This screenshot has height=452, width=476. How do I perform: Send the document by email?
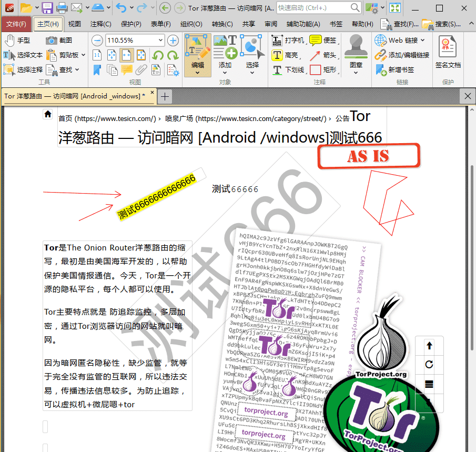pyautogui.click(x=76, y=8)
